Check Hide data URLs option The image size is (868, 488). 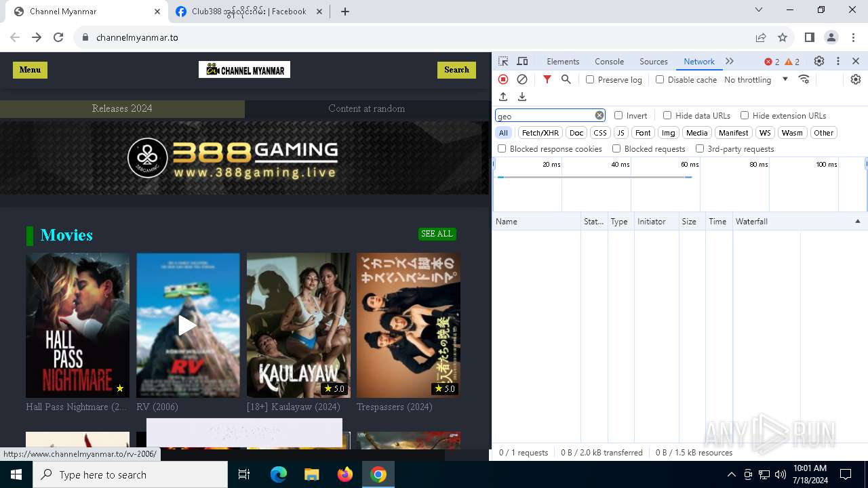tap(667, 115)
